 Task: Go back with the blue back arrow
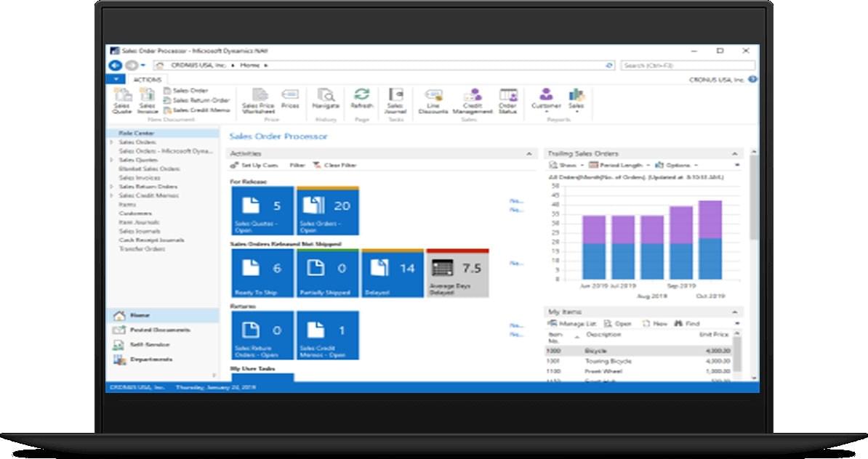click(115, 65)
